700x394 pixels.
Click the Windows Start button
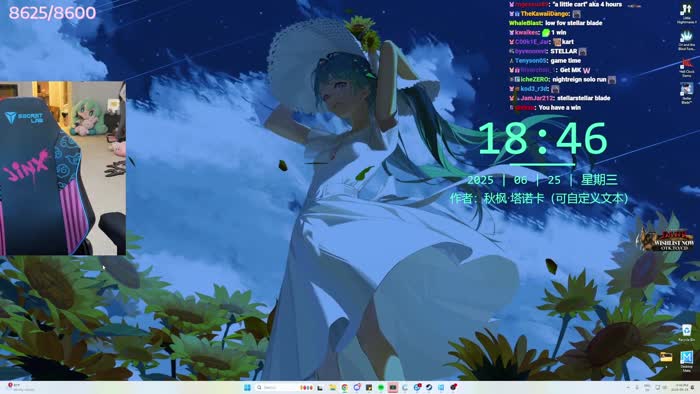(247, 388)
